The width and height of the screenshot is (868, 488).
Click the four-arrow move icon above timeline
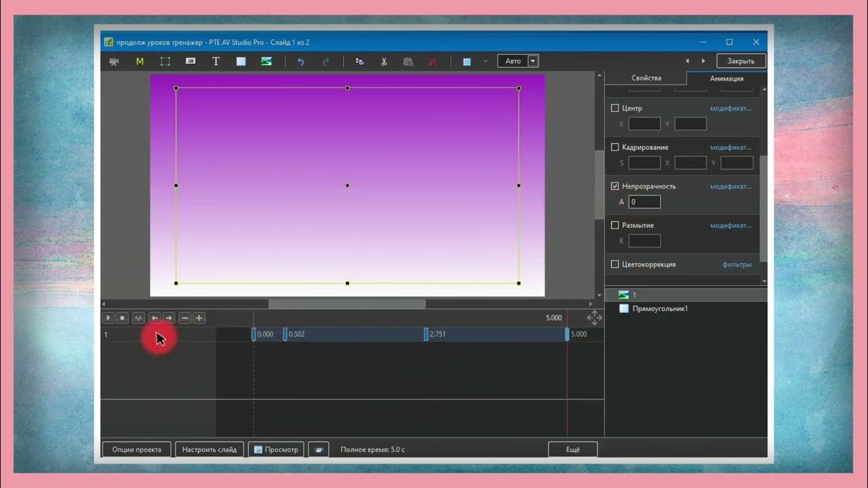coord(594,318)
